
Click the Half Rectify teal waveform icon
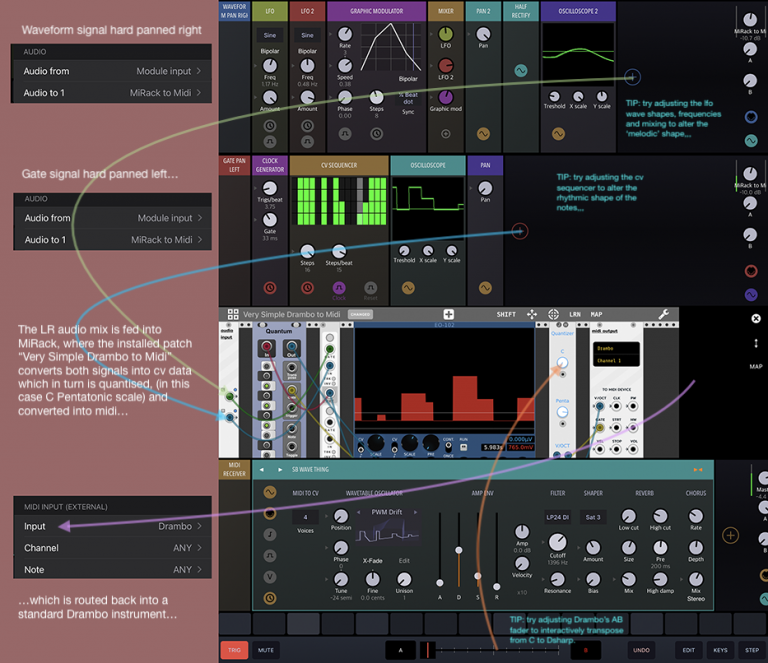521,71
